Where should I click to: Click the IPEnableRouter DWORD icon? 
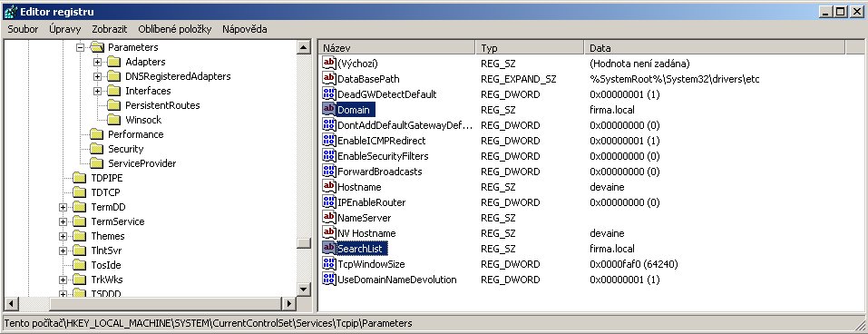329,202
